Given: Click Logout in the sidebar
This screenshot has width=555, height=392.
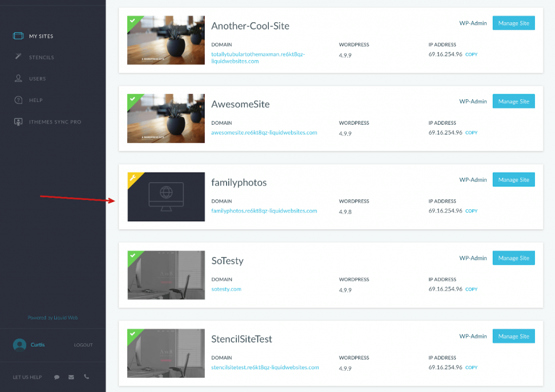Looking at the screenshot, I should pos(83,345).
